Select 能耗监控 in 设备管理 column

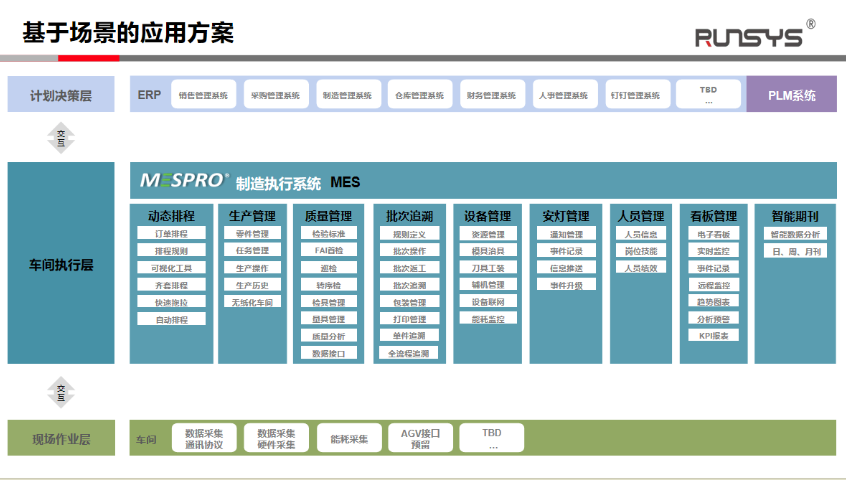[x=488, y=319]
